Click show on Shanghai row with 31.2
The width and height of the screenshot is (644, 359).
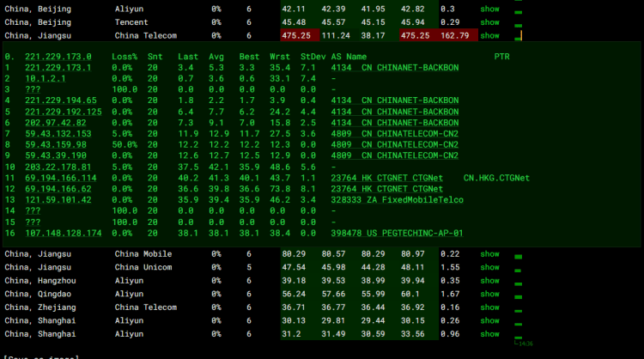coord(489,334)
